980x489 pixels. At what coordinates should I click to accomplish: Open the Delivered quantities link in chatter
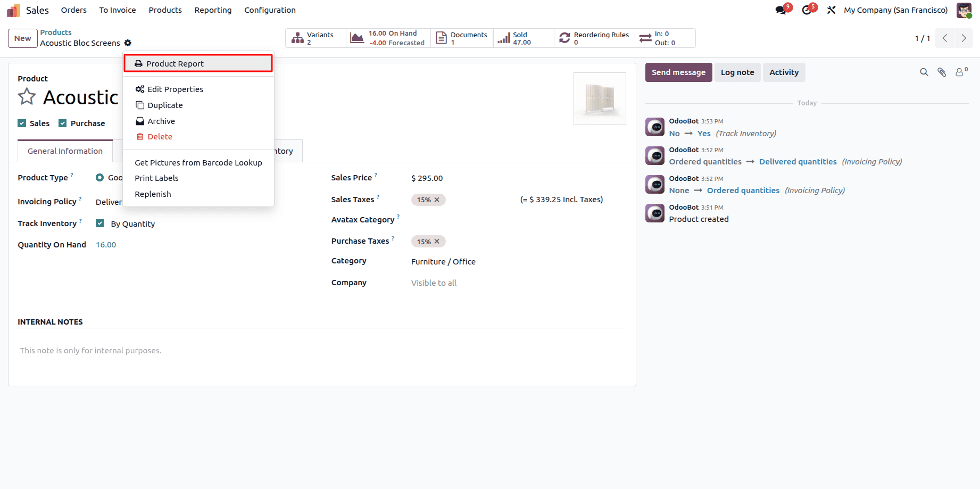pos(798,161)
